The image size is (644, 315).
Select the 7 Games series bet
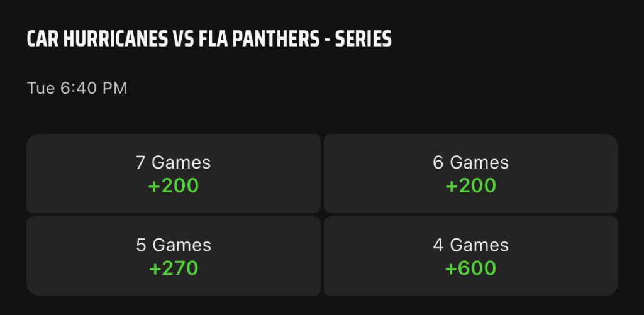(174, 174)
